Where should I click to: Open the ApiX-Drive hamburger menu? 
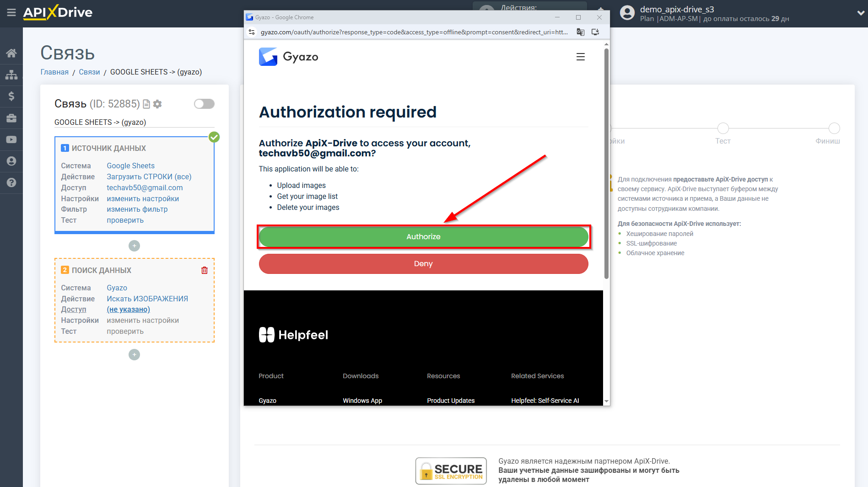point(11,13)
